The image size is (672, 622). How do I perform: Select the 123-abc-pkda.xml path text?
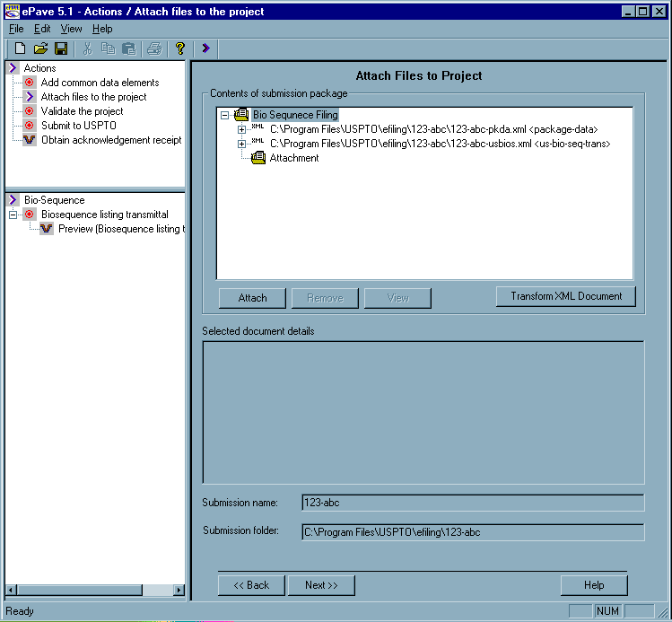433,129
